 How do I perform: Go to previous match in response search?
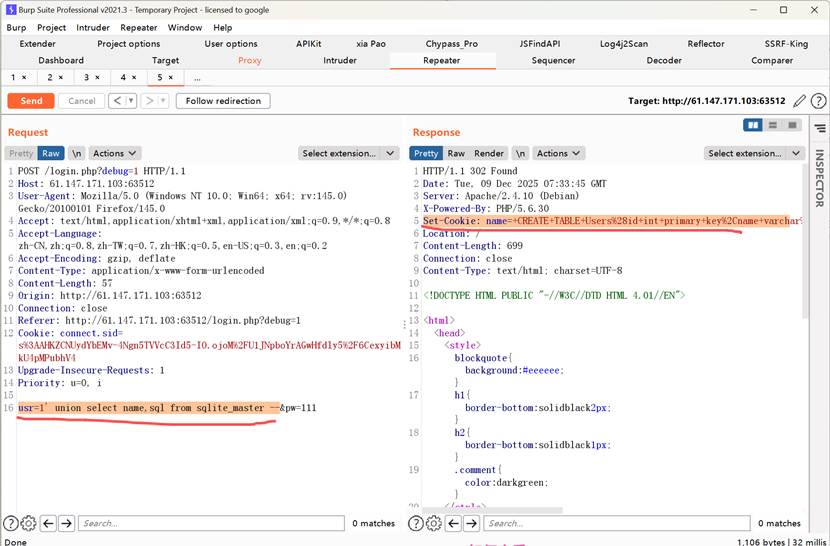click(x=453, y=523)
